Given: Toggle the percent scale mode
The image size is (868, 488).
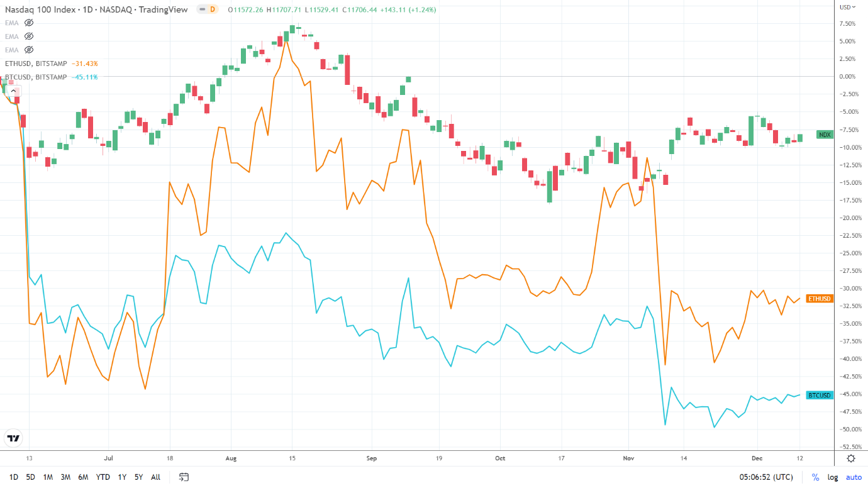Looking at the screenshot, I should (815, 477).
